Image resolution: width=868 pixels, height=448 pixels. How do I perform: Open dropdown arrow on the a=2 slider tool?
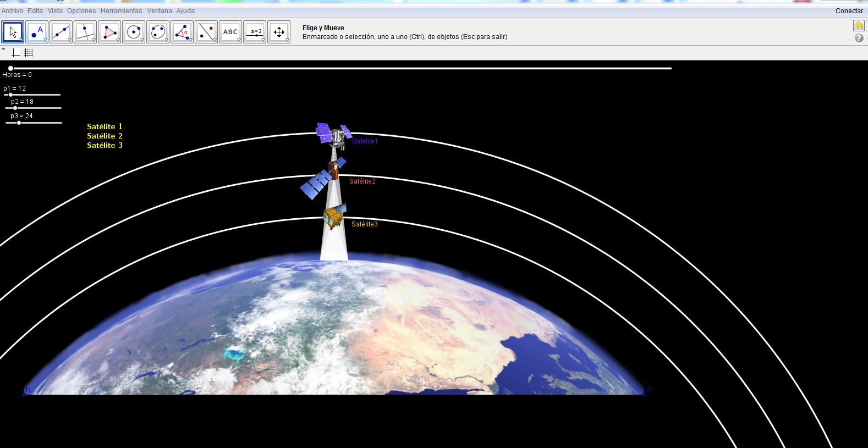(x=263, y=40)
